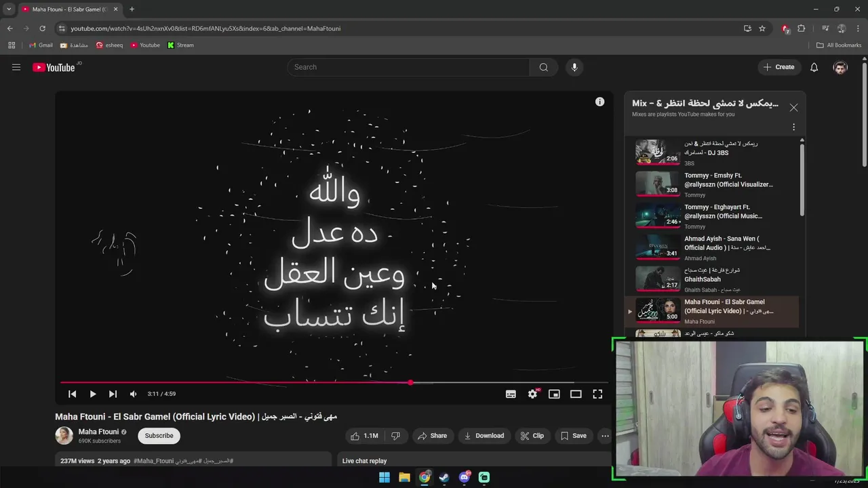Open more actions ellipsis under video
The image size is (868, 488).
tap(605, 436)
